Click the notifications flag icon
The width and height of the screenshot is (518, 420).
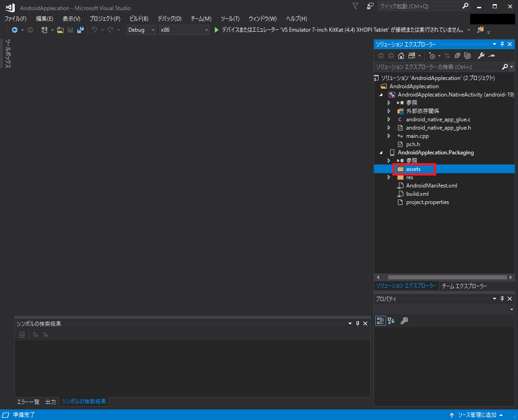356,6
